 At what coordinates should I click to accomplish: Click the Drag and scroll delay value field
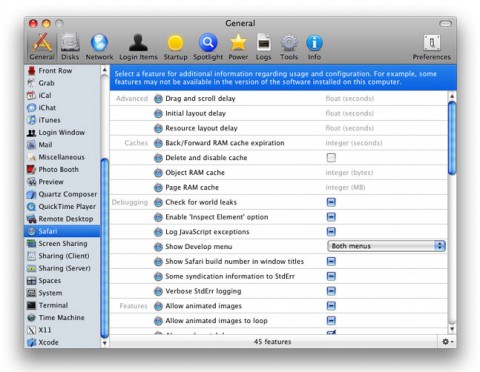[349, 98]
